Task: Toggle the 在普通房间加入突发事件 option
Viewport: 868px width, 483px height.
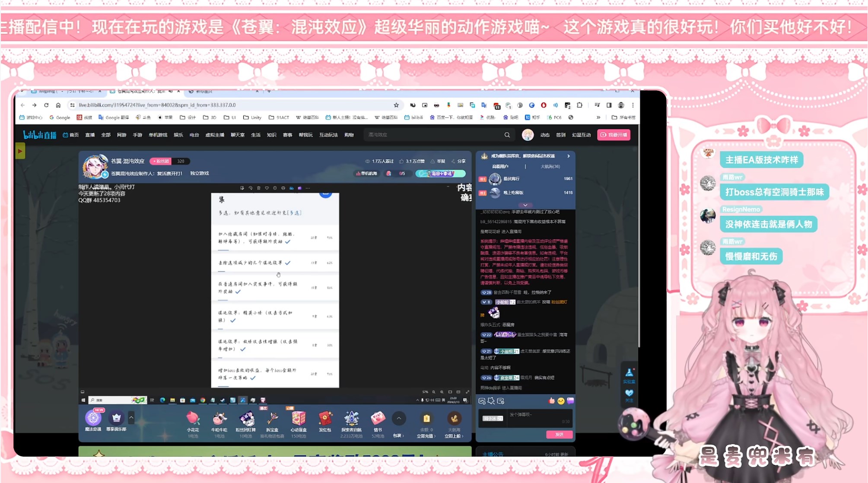Action: [x=275, y=288]
